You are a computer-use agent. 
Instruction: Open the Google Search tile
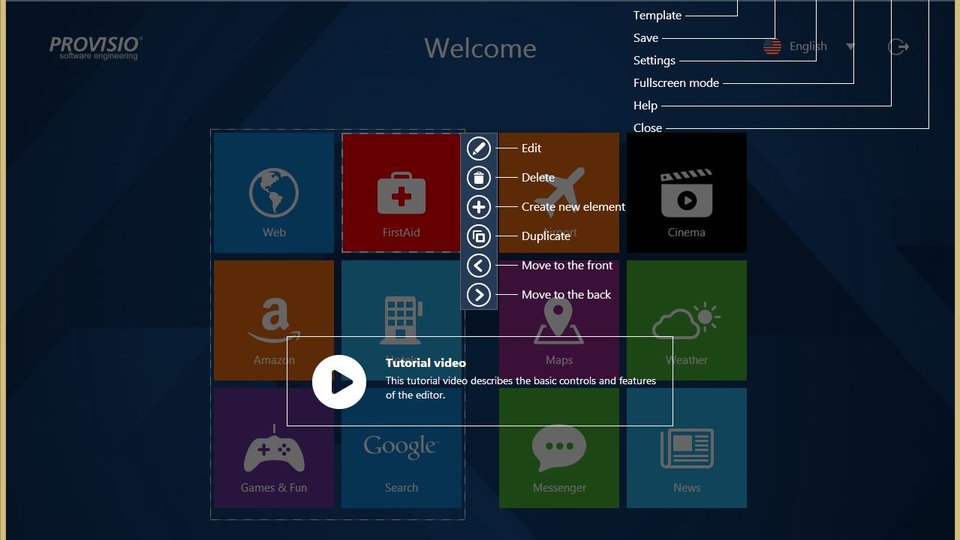click(401, 448)
